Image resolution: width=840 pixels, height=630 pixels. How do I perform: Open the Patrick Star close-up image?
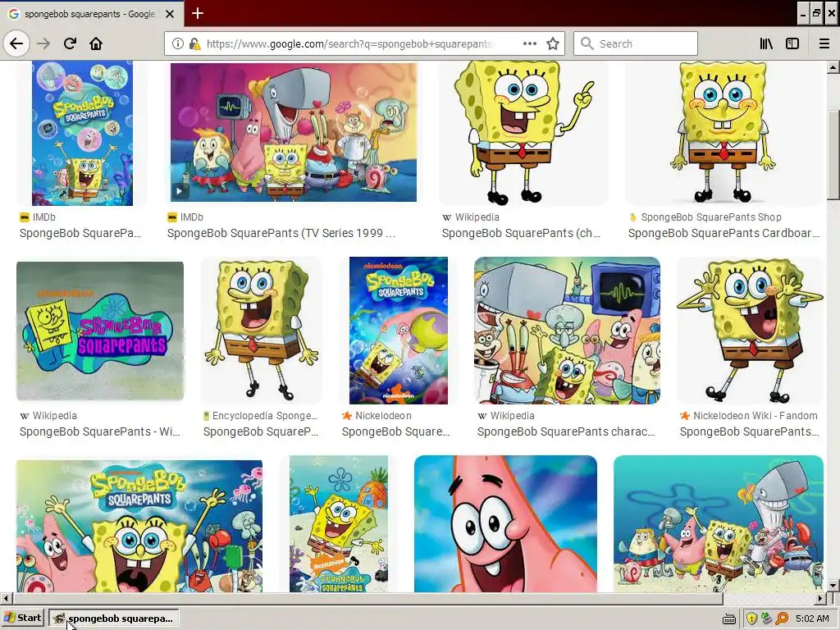(505, 524)
